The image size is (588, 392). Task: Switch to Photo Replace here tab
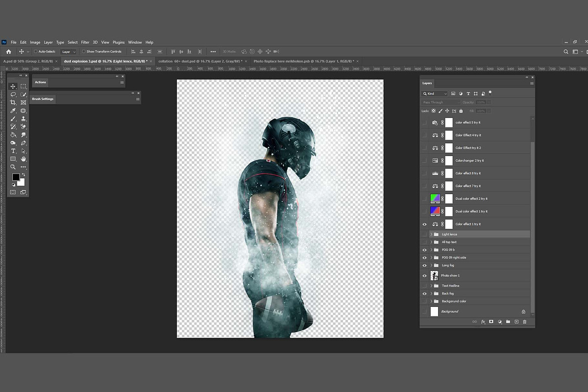303,61
